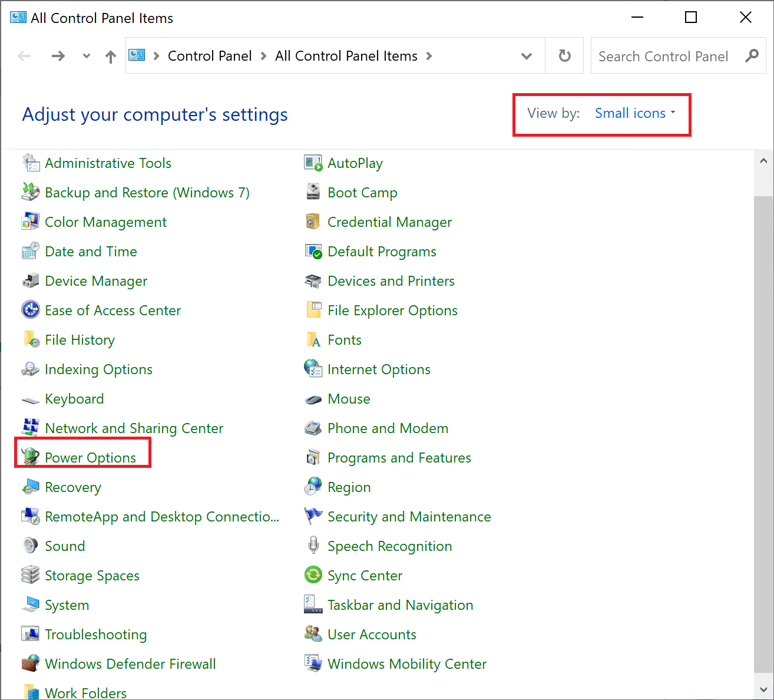Click the Mouse icon
This screenshot has height=700, width=774.
point(313,399)
